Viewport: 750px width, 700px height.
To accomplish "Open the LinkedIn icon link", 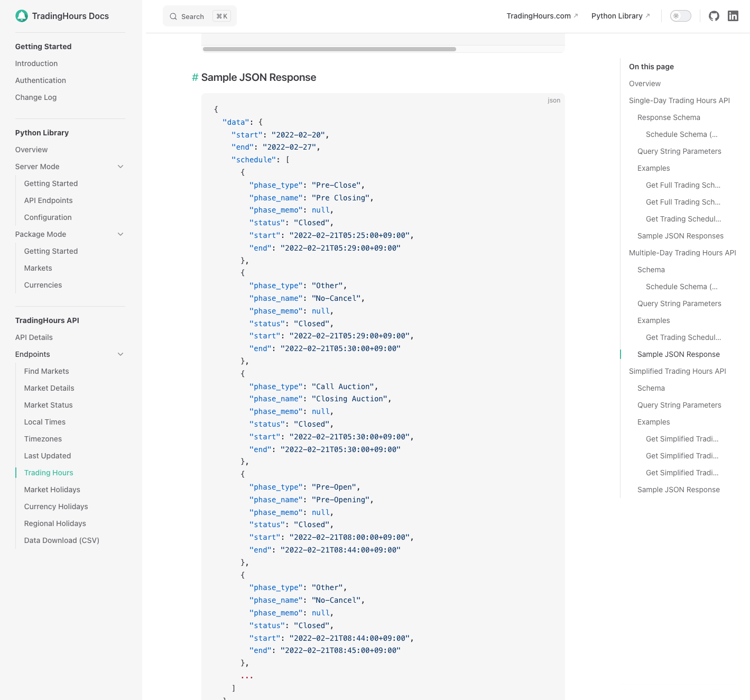I will [x=733, y=16].
